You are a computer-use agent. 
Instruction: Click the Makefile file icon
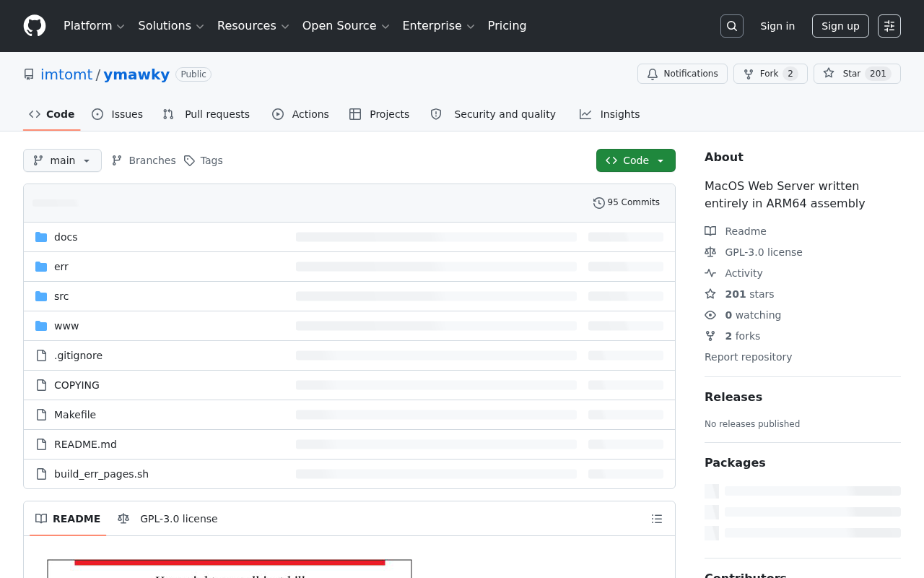click(41, 415)
